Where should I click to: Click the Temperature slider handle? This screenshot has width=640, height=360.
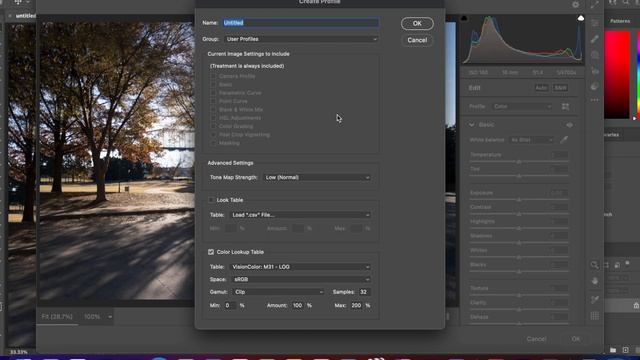(519, 162)
